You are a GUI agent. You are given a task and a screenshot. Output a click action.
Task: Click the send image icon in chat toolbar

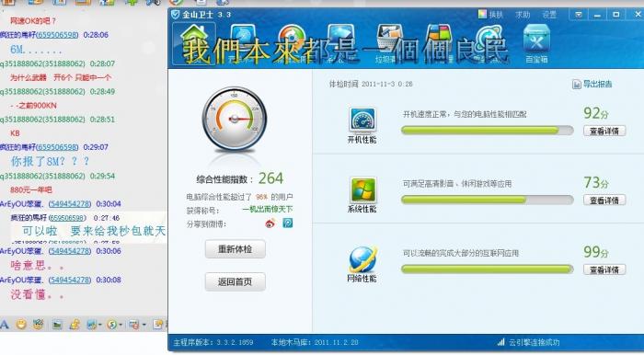coord(57,325)
